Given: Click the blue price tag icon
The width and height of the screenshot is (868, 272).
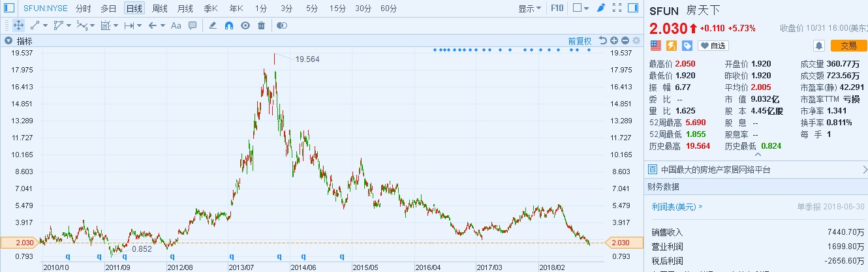Looking at the screenshot, I should click(687, 45).
